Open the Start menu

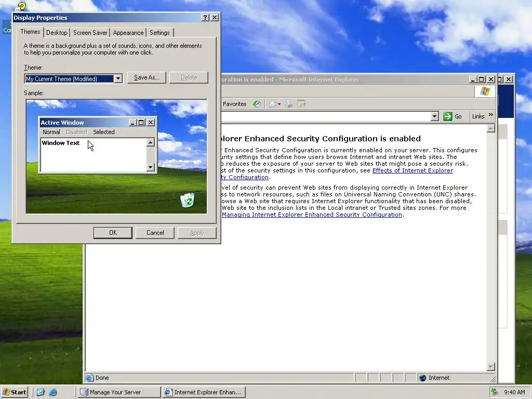pos(14,392)
